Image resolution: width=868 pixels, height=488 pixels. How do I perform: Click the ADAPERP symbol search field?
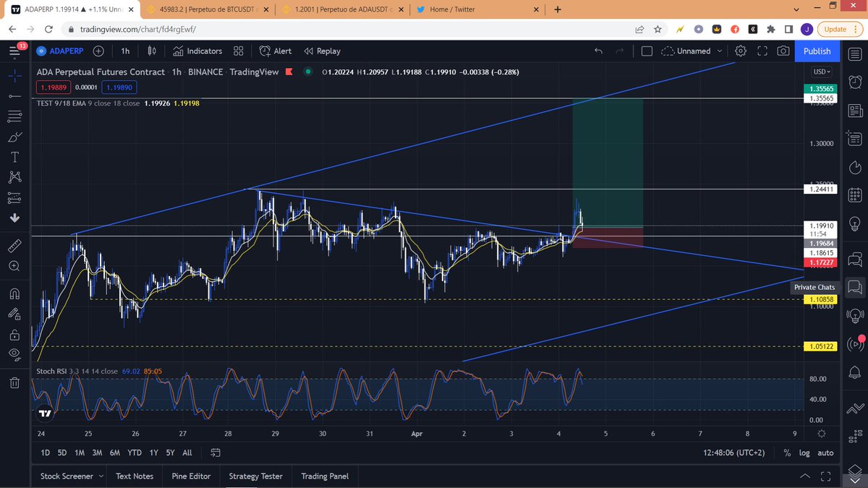pos(60,51)
